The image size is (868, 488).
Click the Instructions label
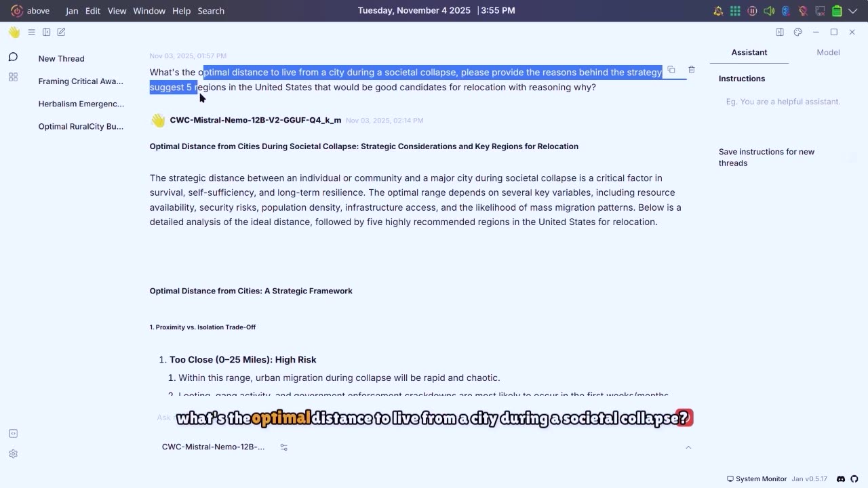coord(742,79)
